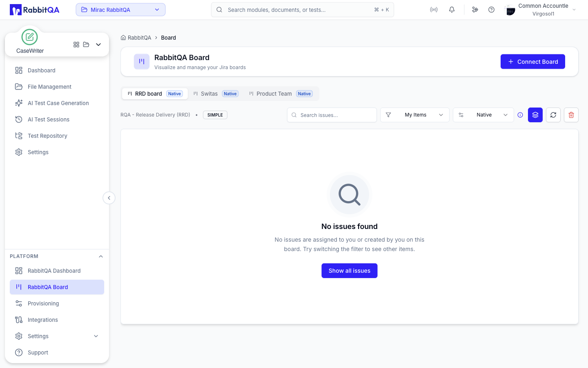Image resolution: width=588 pixels, height=368 pixels.
Task: Open notifications via the bell icon
Action: (x=452, y=10)
